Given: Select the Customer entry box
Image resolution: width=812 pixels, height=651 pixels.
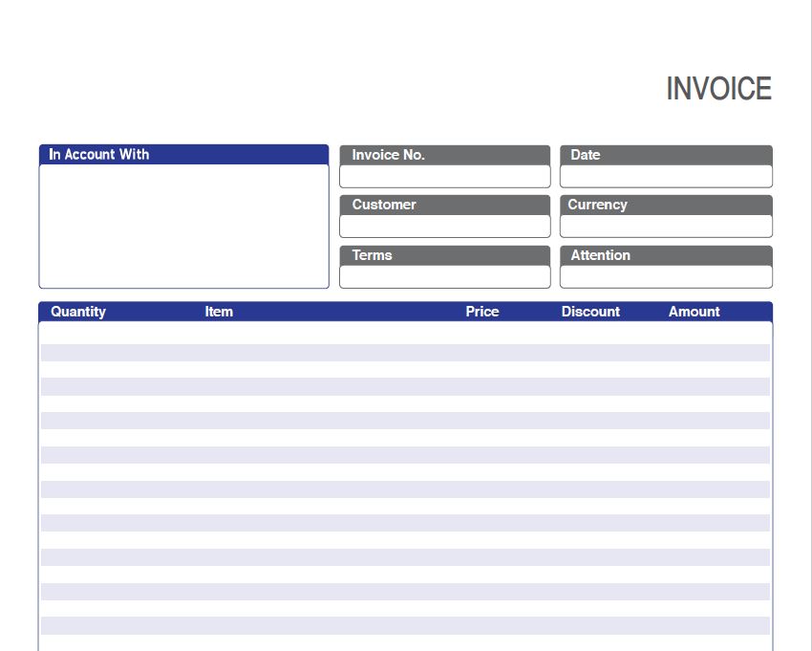Looking at the screenshot, I should point(444,227).
